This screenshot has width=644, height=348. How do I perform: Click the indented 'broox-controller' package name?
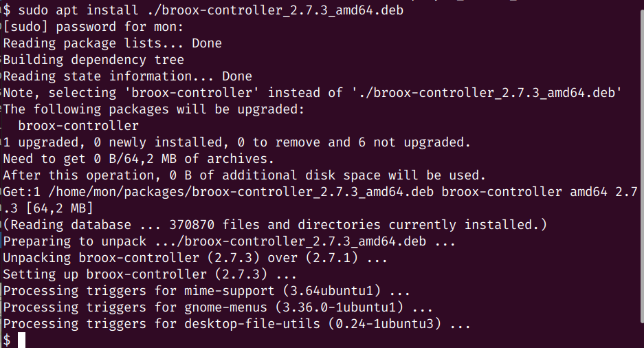[78, 126]
